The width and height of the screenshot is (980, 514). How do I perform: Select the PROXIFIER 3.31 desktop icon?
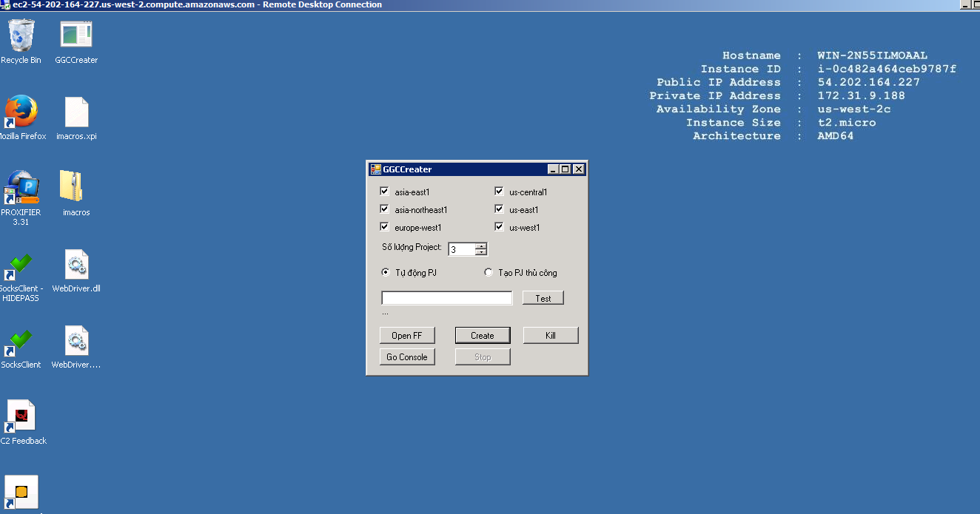click(21, 188)
